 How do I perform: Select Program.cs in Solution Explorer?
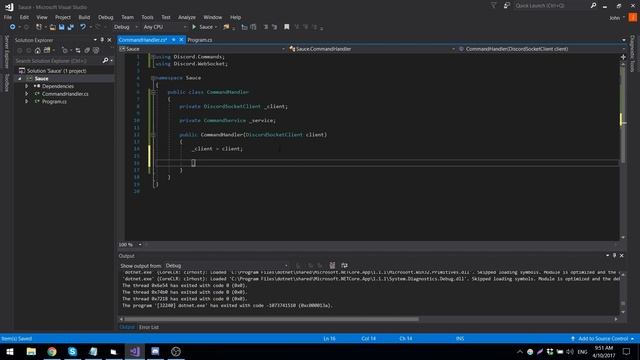(x=54, y=102)
